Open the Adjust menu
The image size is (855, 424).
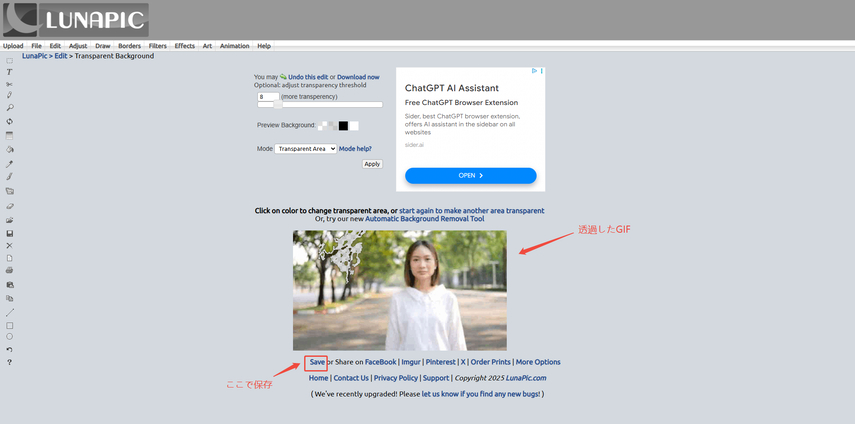coord(78,46)
